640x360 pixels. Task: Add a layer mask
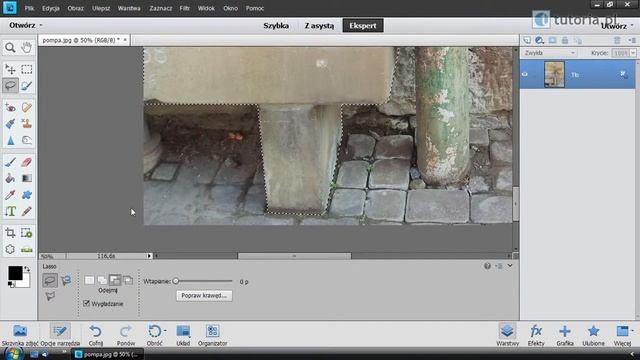tap(552, 40)
